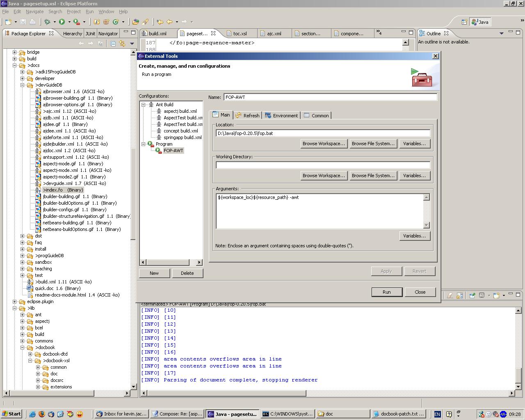The width and height of the screenshot is (525, 420).
Task: Click Browse File System for Location
Action: pos(373,144)
